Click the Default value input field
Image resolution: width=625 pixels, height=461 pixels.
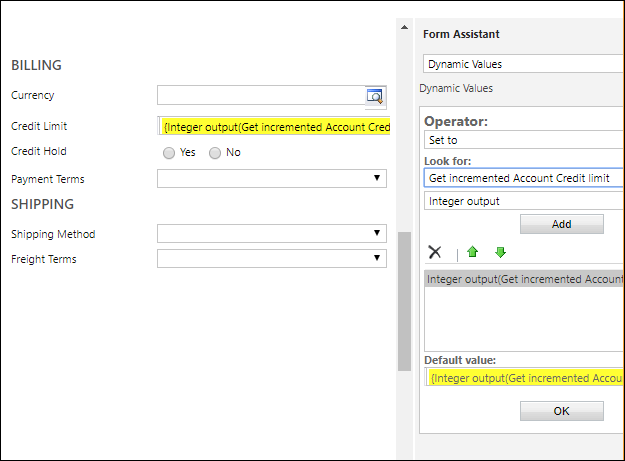point(525,377)
